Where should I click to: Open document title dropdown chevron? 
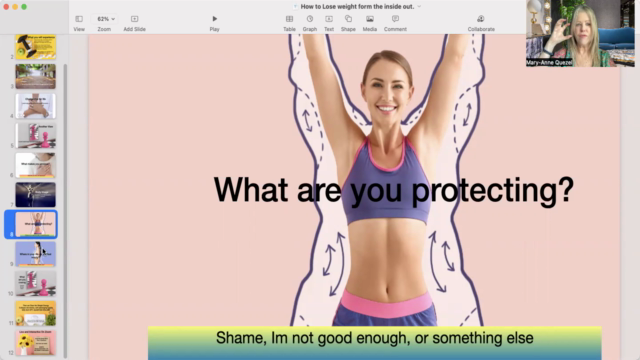(x=419, y=7)
